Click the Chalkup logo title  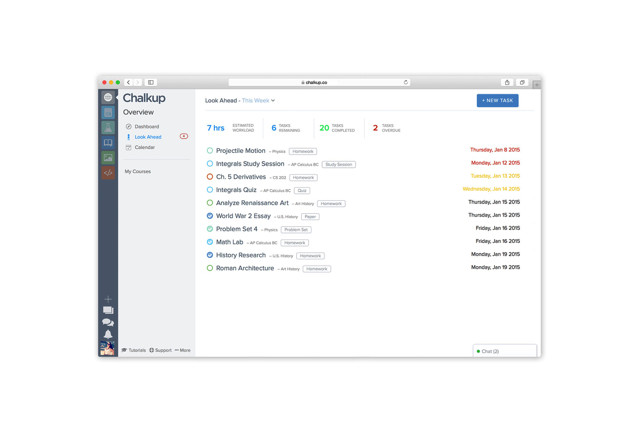point(144,98)
